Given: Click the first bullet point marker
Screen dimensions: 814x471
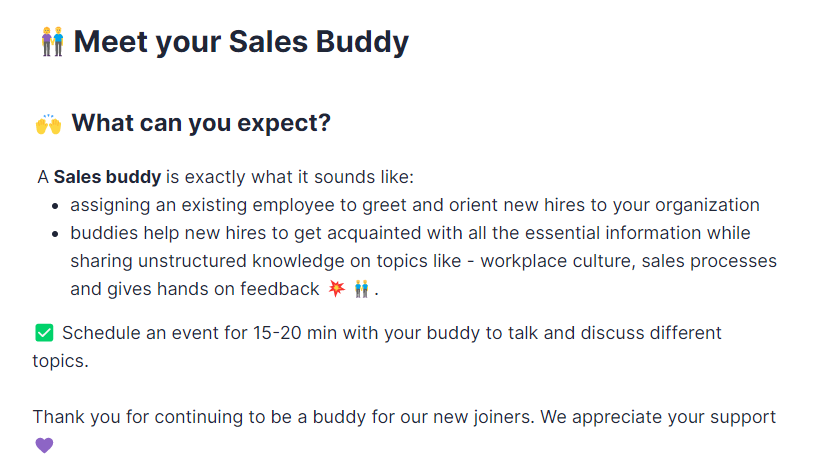Looking at the screenshot, I should tap(55, 206).
